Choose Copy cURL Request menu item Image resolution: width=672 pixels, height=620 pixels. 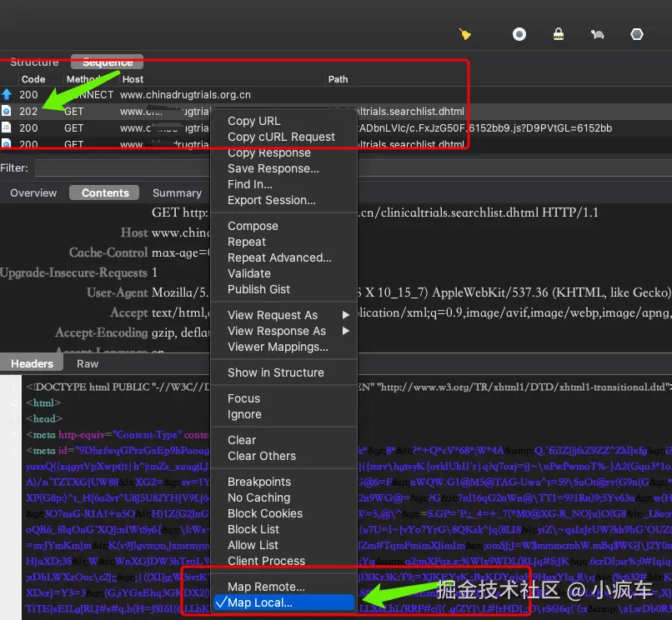coord(283,137)
